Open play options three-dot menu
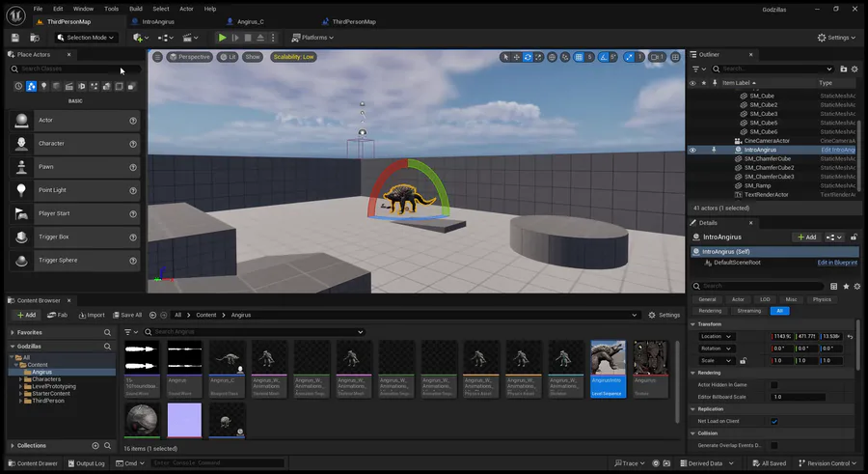The width and height of the screenshot is (868, 474). click(273, 38)
